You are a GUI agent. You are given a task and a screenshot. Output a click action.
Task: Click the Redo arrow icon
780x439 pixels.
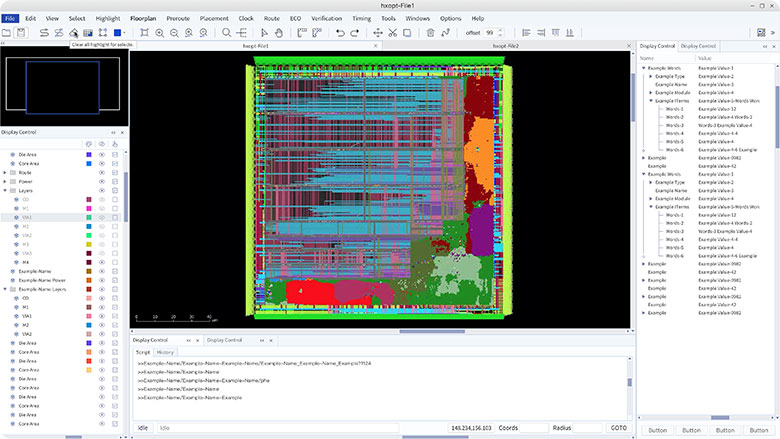pyautogui.click(x=356, y=33)
